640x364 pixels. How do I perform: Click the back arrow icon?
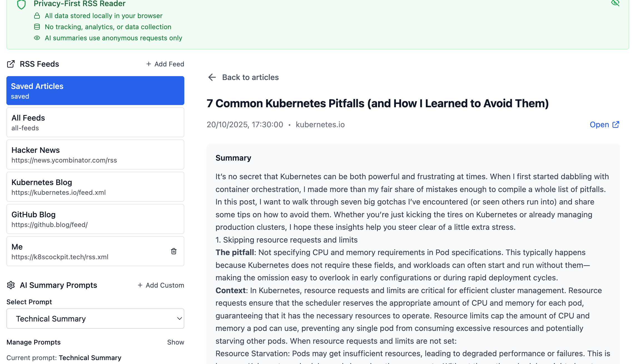tap(212, 77)
